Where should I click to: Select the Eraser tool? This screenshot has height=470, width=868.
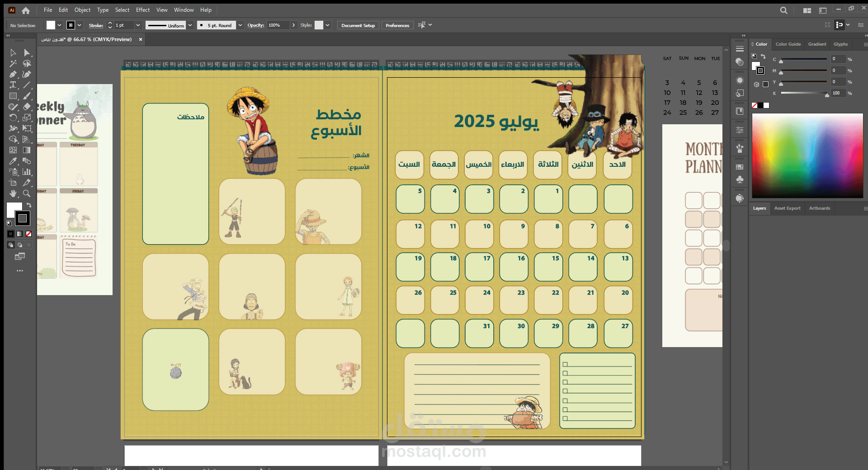coord(27,107)
